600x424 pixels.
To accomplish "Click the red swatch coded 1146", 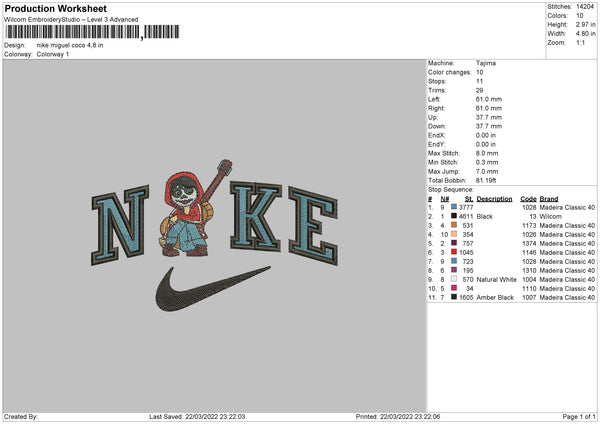I will (454, 252).
